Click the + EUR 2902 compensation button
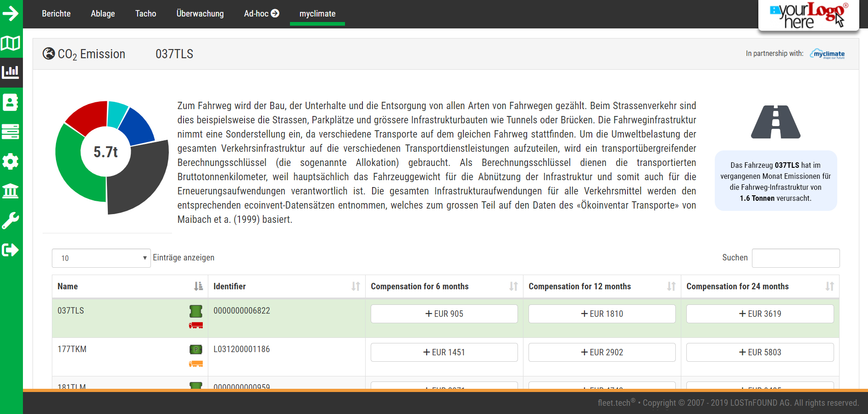Viewport: 868px width, 414px height. click(602, 352)
